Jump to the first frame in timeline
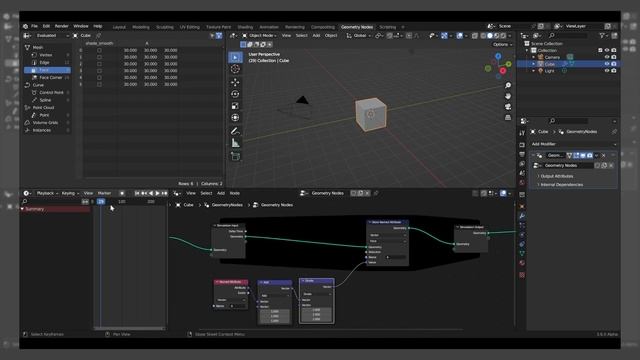 (x=137, y=193)
